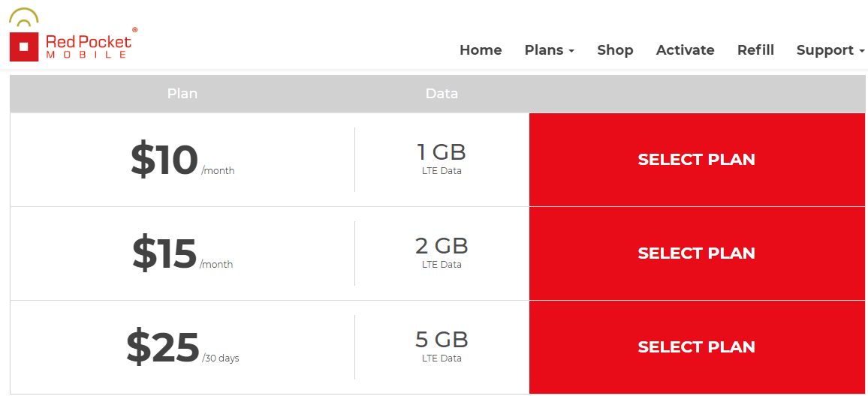Click the Data column header
This screenshot has height=396, width=868.
click(442, 94)
